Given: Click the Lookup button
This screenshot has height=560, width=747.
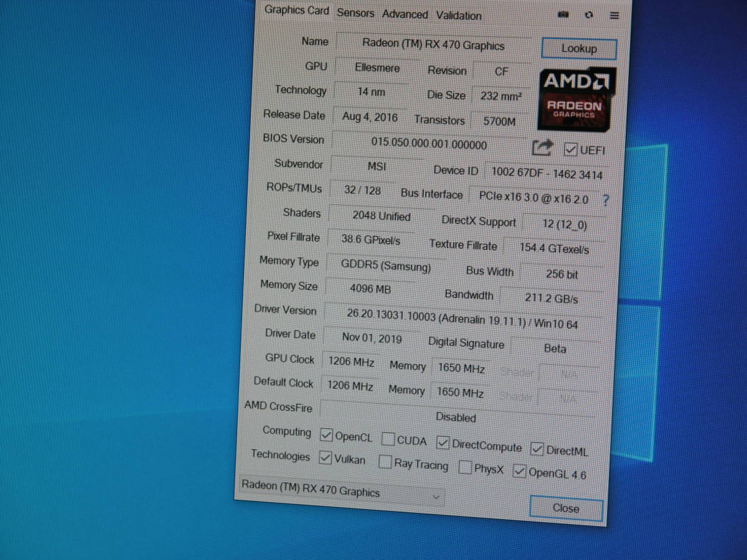Looking at the screenshot, I should tap(579, 49).
